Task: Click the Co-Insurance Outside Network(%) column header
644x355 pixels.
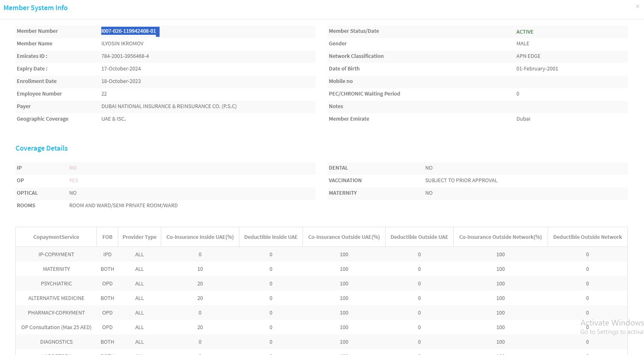Action: click(x=500, y=237)
